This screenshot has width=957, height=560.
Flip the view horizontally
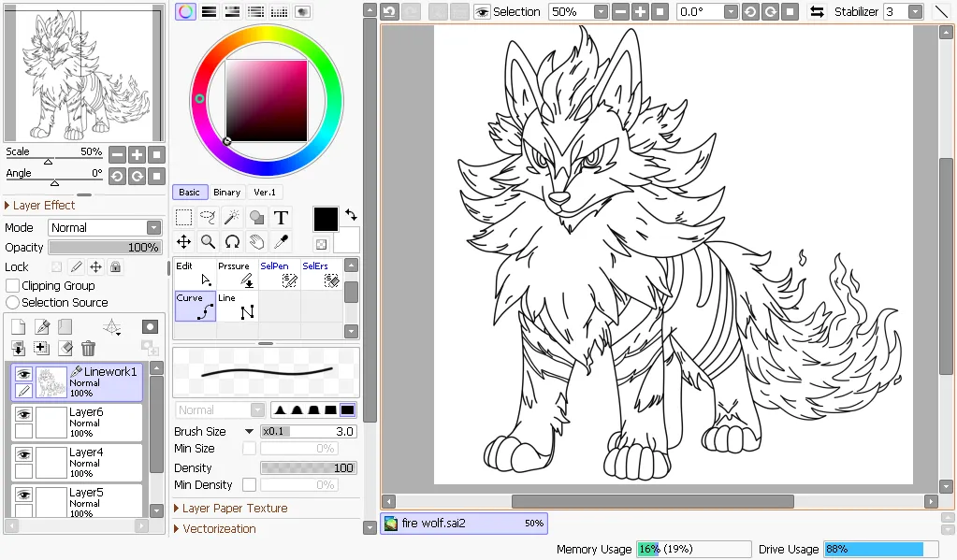[817, 11]
